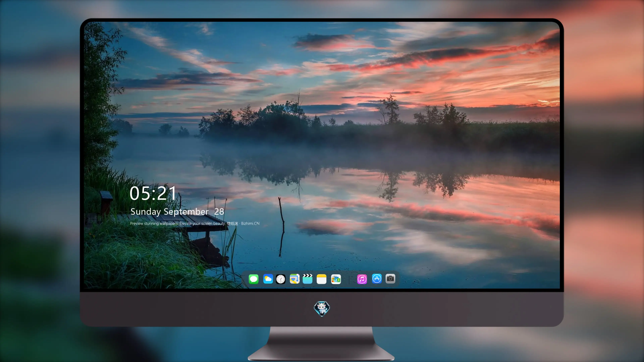644x362 pixels.
Task: Open the Clock app in the dock
Action: coord(281,279)
